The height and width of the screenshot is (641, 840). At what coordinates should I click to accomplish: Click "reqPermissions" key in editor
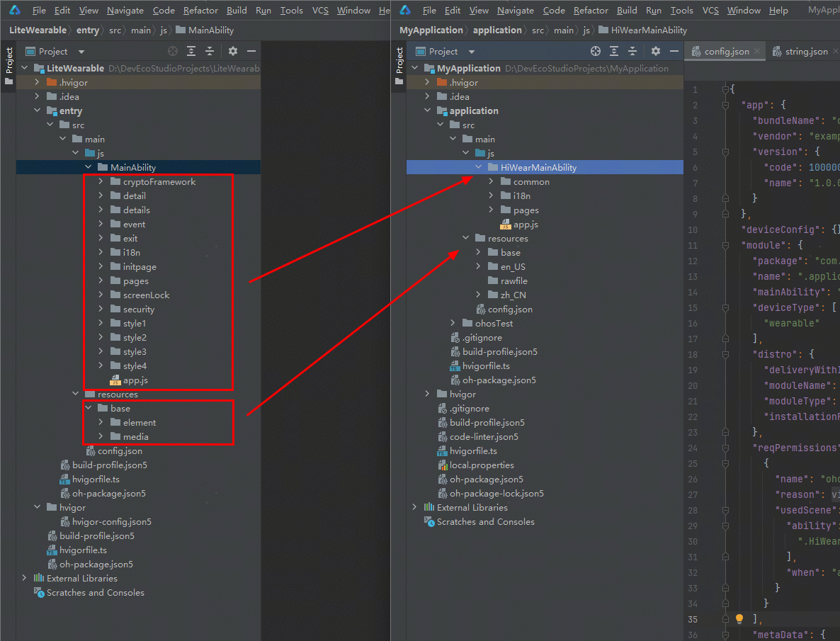pyautogui.click(x=795, y=448)
